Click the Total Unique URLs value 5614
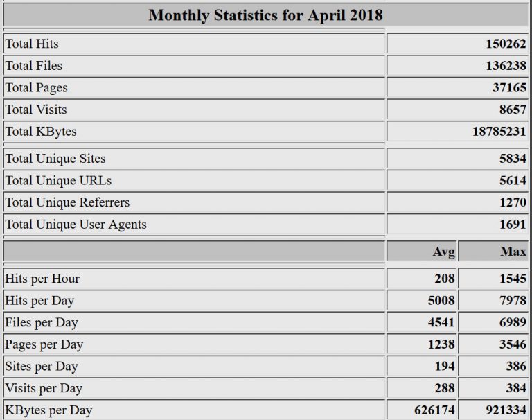 tap(513, 181)
